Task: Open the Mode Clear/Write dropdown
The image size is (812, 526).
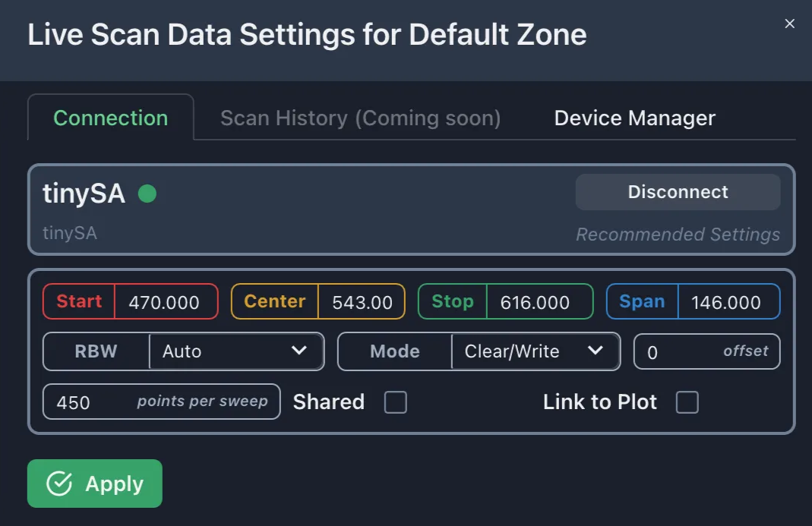Action: point(534,351)
